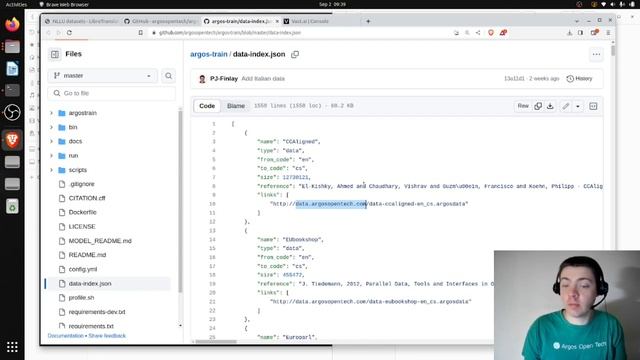Open .gitignore in file tree
The image size is (640, 360).
(82, 184)
